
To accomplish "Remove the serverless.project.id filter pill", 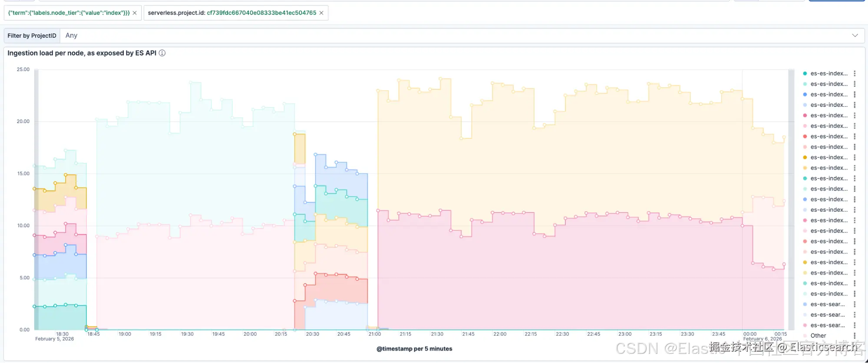I will tap(321, 13).
